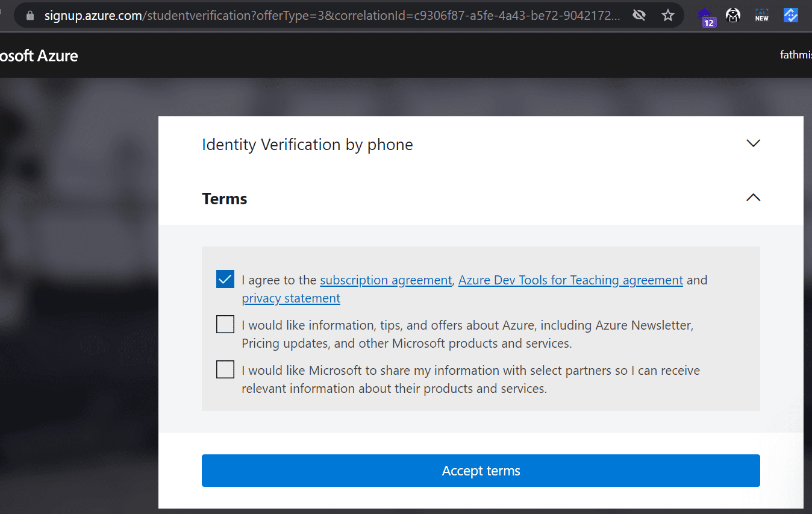Click the signup.azure.com URL field
The image size is (812, 514).
[x=331, y=16]
